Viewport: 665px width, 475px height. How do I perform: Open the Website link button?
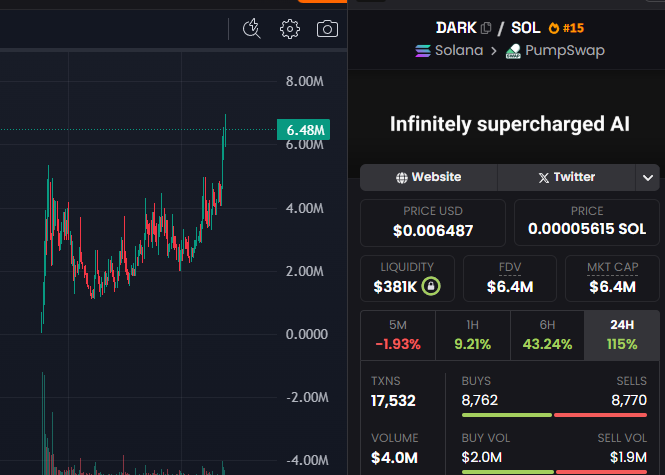point(428,177)
